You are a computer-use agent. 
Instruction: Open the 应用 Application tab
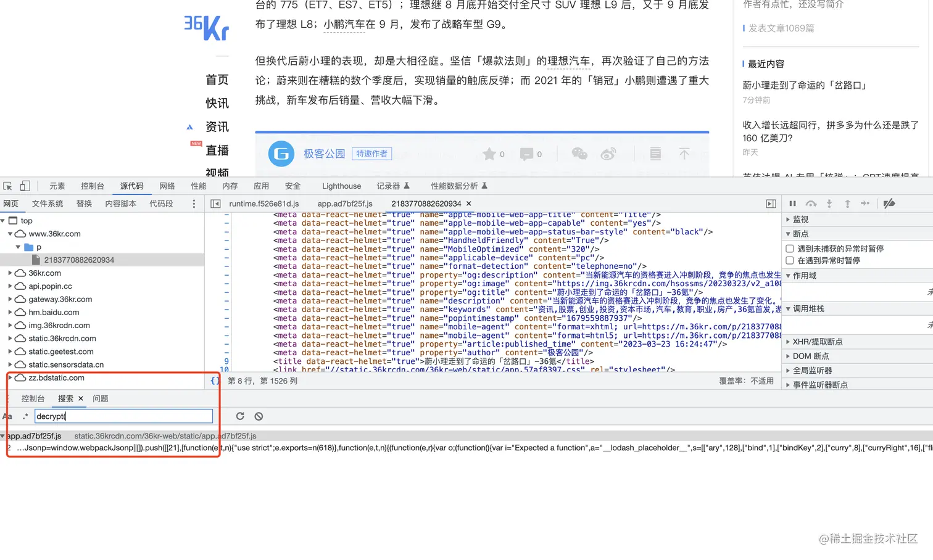coord(262,186)
